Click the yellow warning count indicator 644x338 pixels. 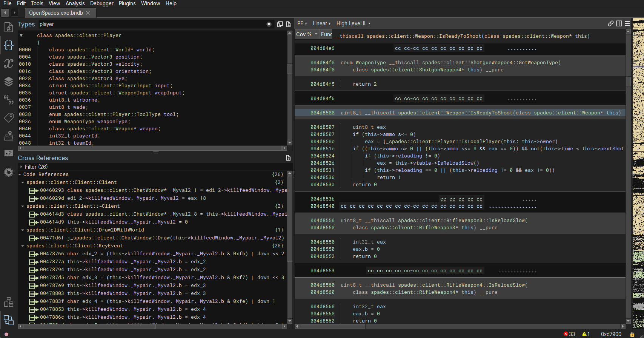[x=586, y=334]
